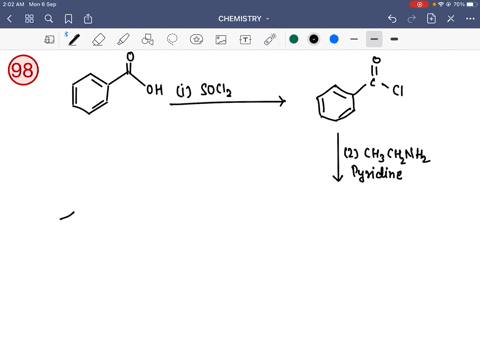Open the search tool
Viewport: 480px width, 360px height.
coord(49,19)
